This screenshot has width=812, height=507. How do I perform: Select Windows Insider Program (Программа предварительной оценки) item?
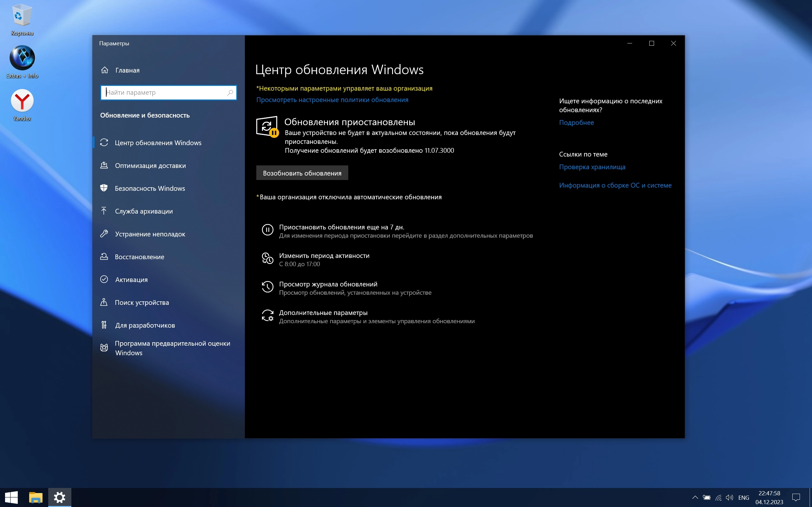pos(172,348)
